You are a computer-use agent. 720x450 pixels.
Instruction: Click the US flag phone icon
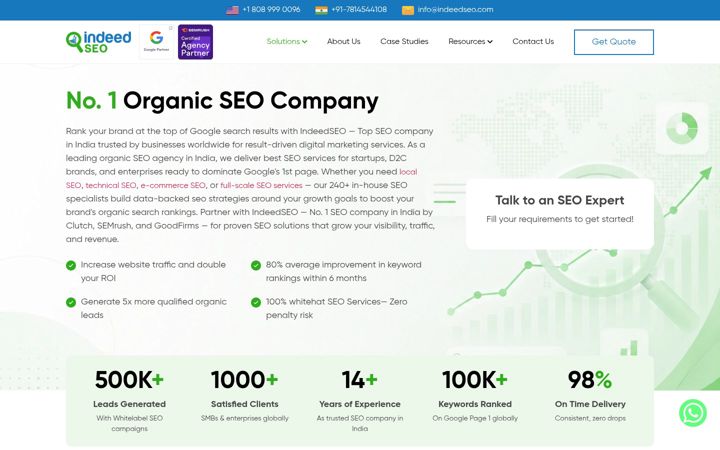pyautogui.click(x=232, y=10)
